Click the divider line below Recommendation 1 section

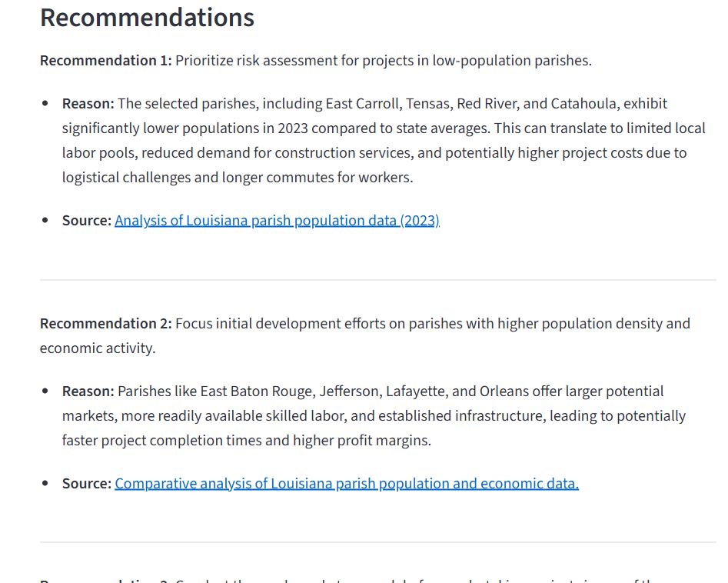click(378, 280)
